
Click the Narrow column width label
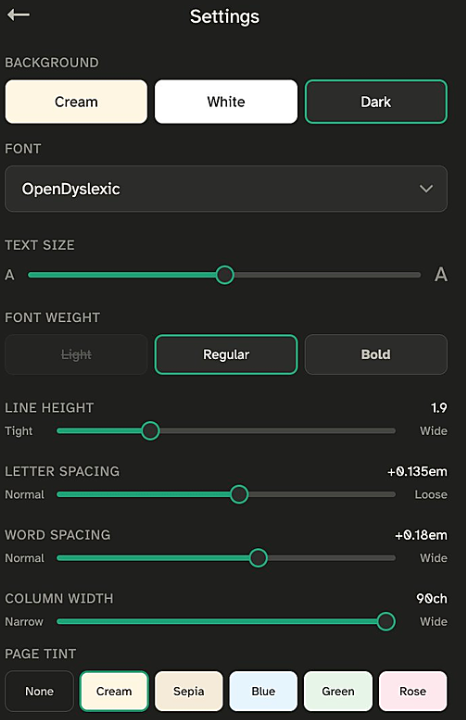click(24, 622)
